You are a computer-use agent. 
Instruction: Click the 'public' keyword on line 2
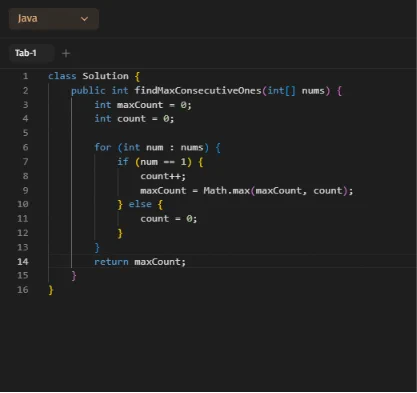coord(88,91)
